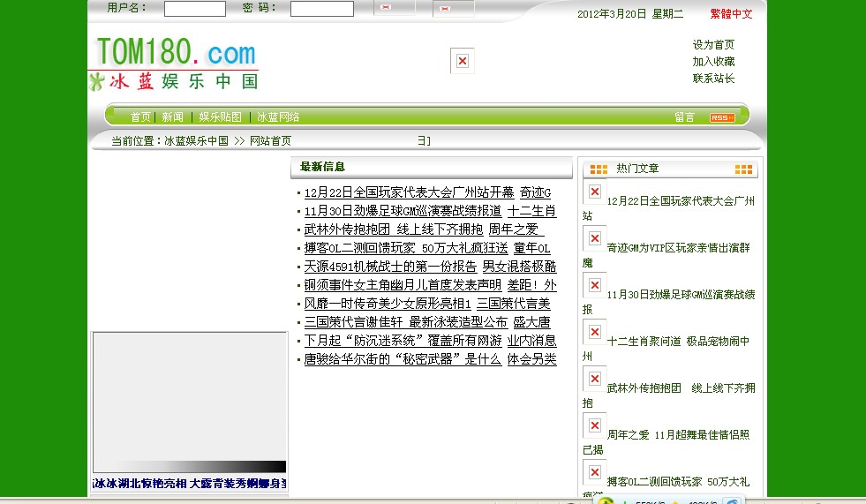Click orange grid icon right of 热门文章
This screenshot has width=866, height=504.
tap(743, 169)
